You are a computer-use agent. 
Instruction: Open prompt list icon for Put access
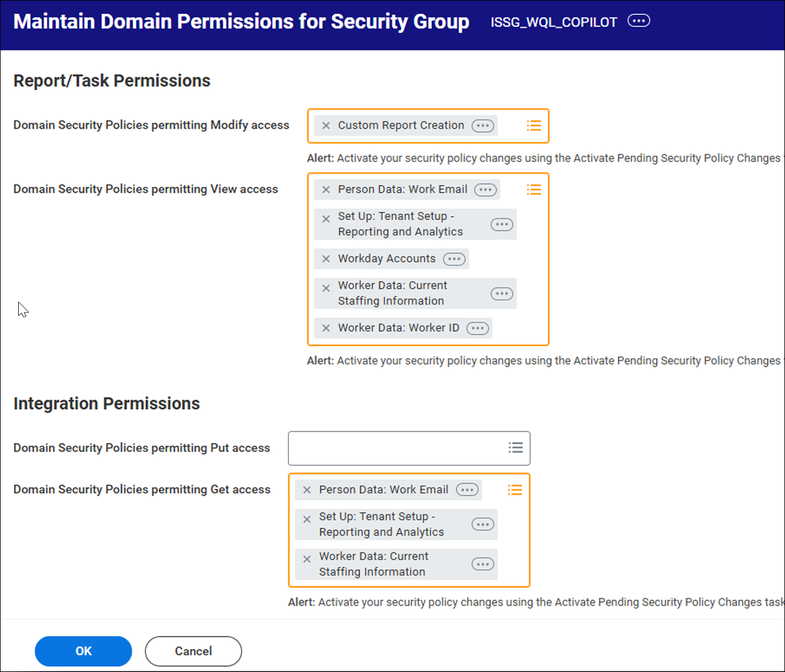[515, 448]
